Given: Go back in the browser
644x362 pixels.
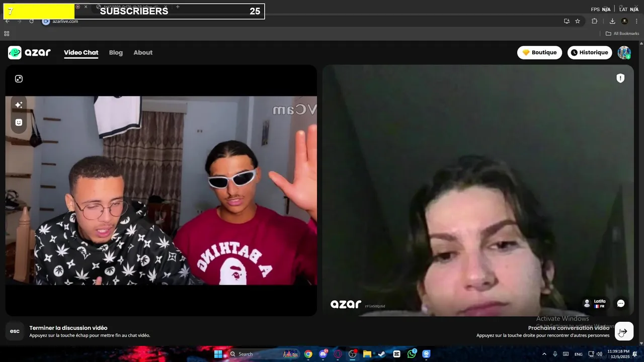Looking at the screenshot, I should [8, 21].
